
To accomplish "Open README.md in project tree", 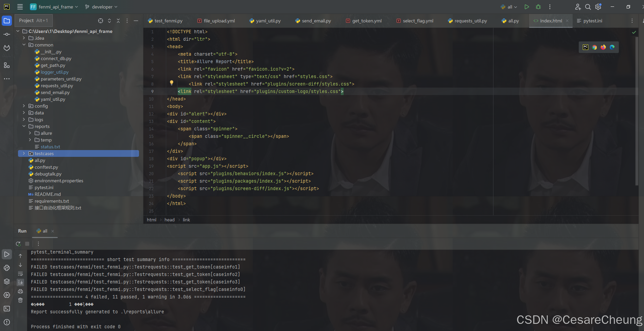I will pyautogui.click(x=45, y=194).
